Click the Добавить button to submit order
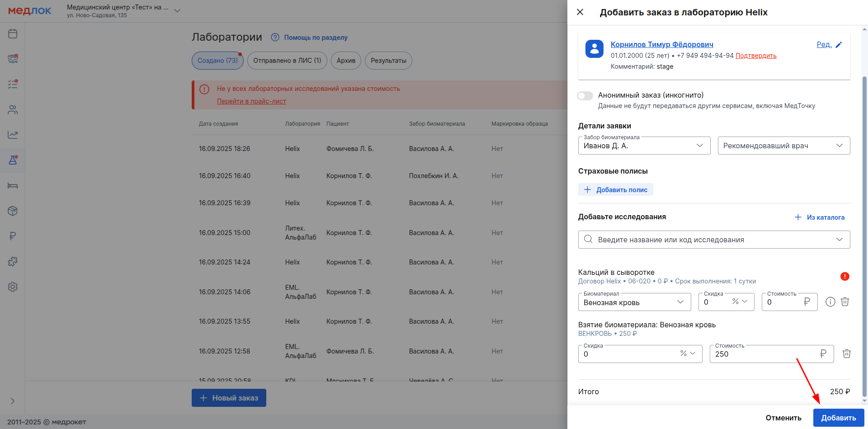Screen dimensions: 868x429 (x=838, y=418)
